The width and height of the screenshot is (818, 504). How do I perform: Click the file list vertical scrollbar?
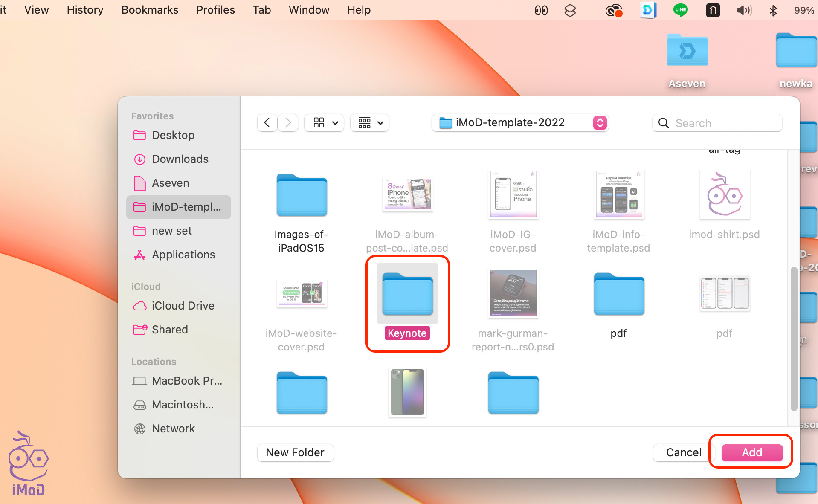tap(793, 339)
